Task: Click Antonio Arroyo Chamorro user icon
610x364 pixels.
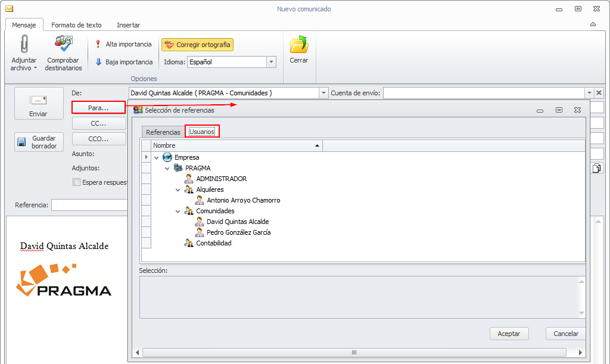Action: [x=200, y=200]
